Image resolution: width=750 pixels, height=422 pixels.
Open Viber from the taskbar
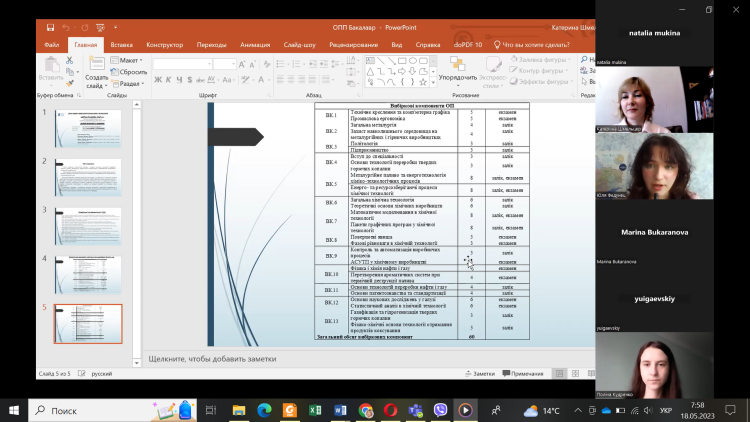pyautogui.click(x=439, y=410)
